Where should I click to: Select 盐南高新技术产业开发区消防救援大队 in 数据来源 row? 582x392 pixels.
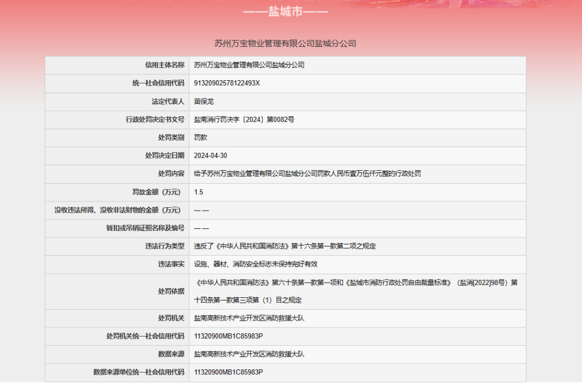point(249,354)
